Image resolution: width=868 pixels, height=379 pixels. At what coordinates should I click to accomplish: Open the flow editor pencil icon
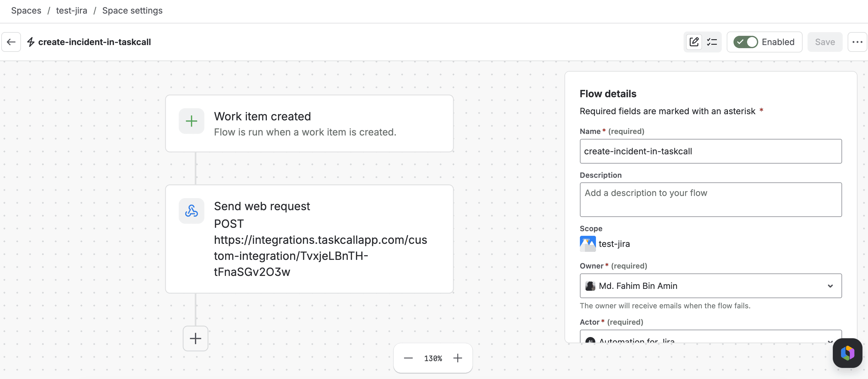694,42
